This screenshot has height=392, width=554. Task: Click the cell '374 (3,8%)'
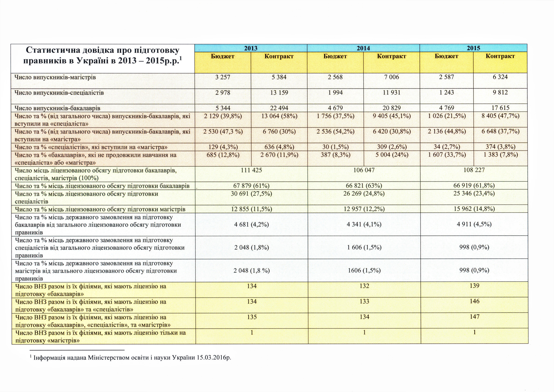tap(500, 146)
